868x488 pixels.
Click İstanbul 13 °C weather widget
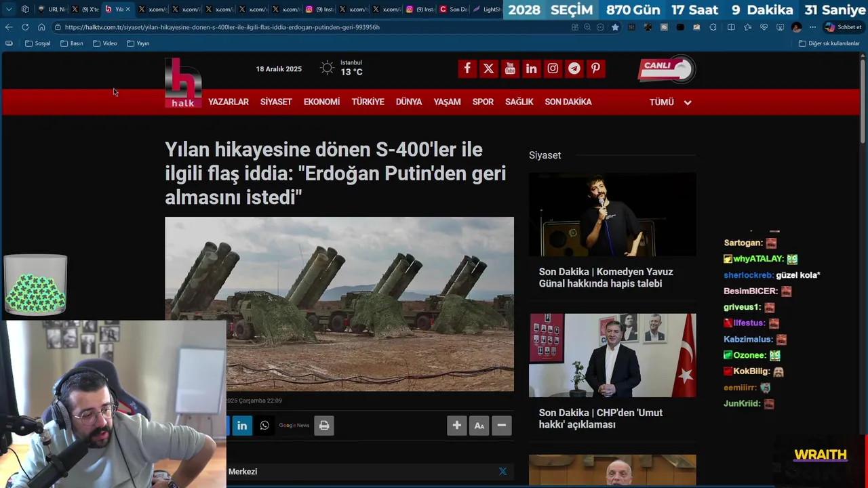(x=342, y=68)
